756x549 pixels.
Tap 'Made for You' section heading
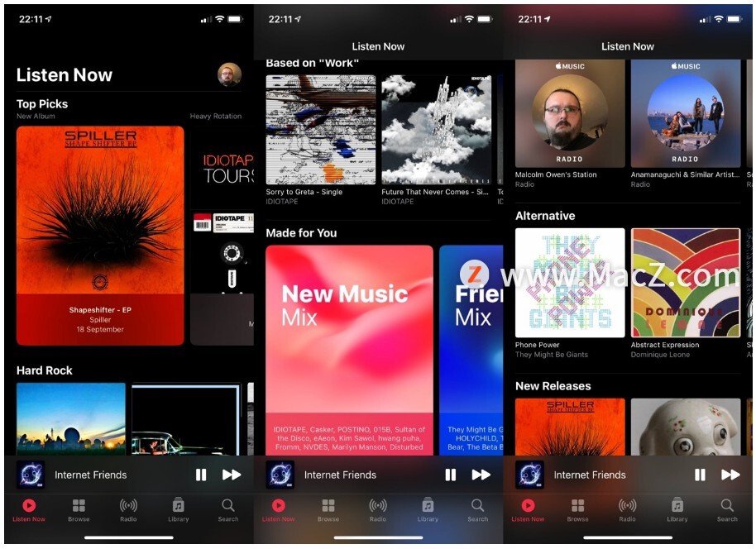[x=301, y=233]
